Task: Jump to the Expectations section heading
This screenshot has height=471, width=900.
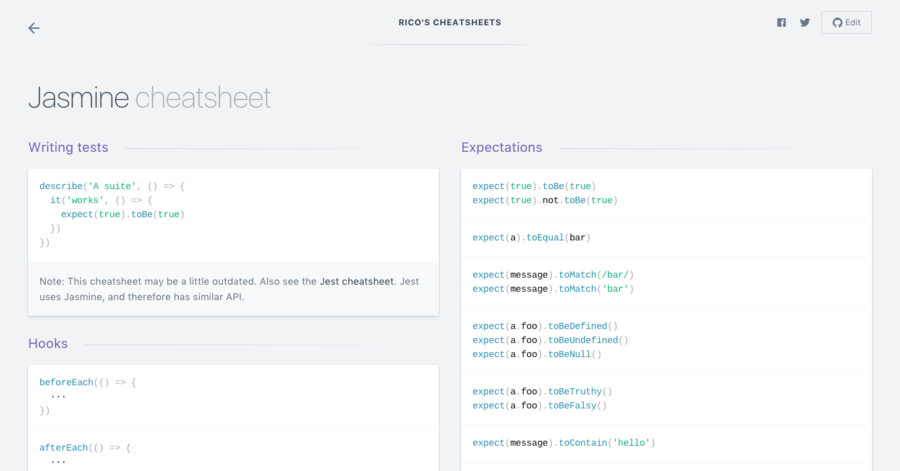Action: pos(501,148)
